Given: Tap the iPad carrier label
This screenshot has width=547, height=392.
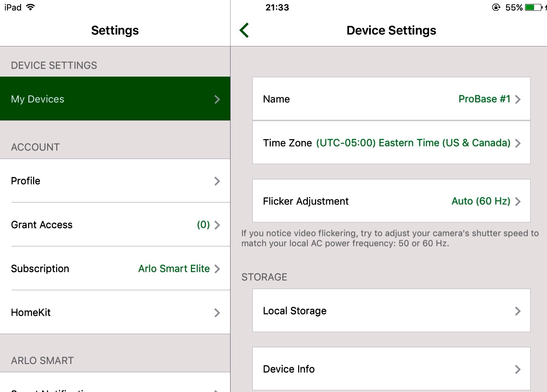Looking at the screenshot, I should point(13,7).
